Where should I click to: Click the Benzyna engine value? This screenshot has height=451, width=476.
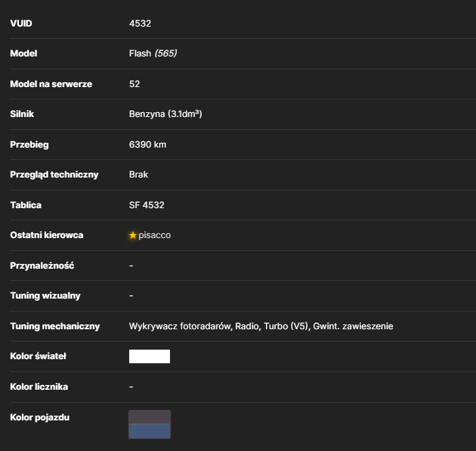165,114
